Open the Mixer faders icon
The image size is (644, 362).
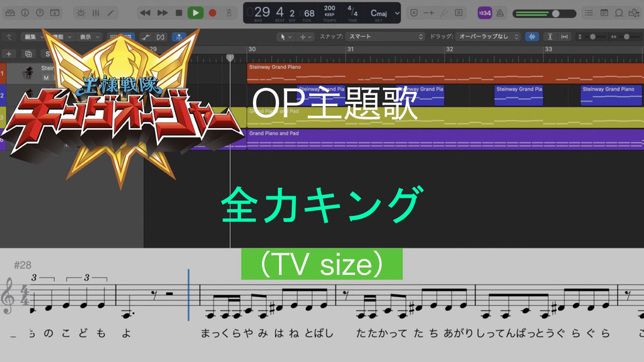tap(96, 13)
